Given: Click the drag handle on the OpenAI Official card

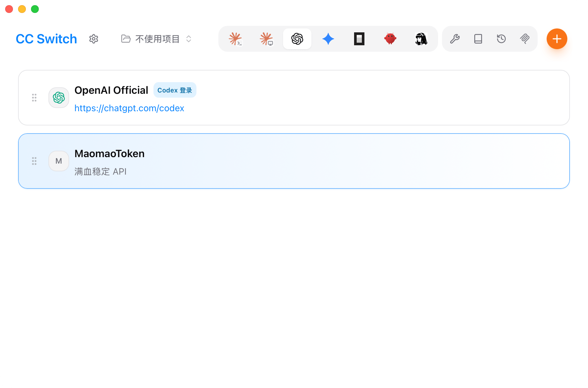Looking at the screenshot, I should [x=34, y=98].
